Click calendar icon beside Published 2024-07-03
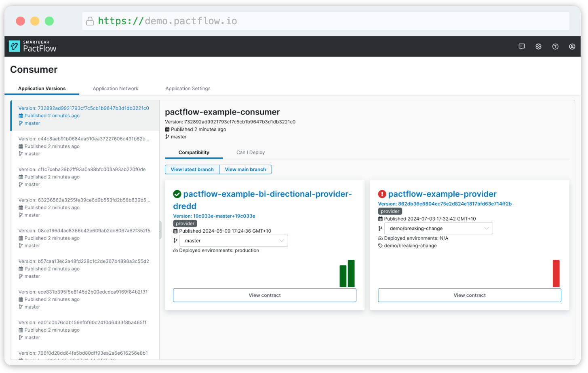This screenshot has width=588, height=373. click(x=380, y=219)
